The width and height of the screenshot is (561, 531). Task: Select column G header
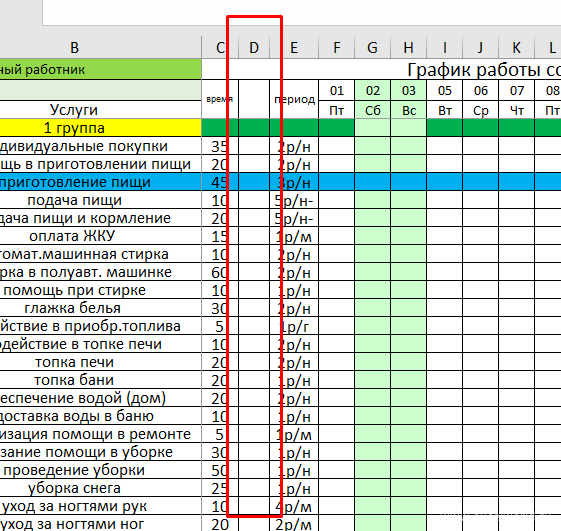tap(372, 47)
